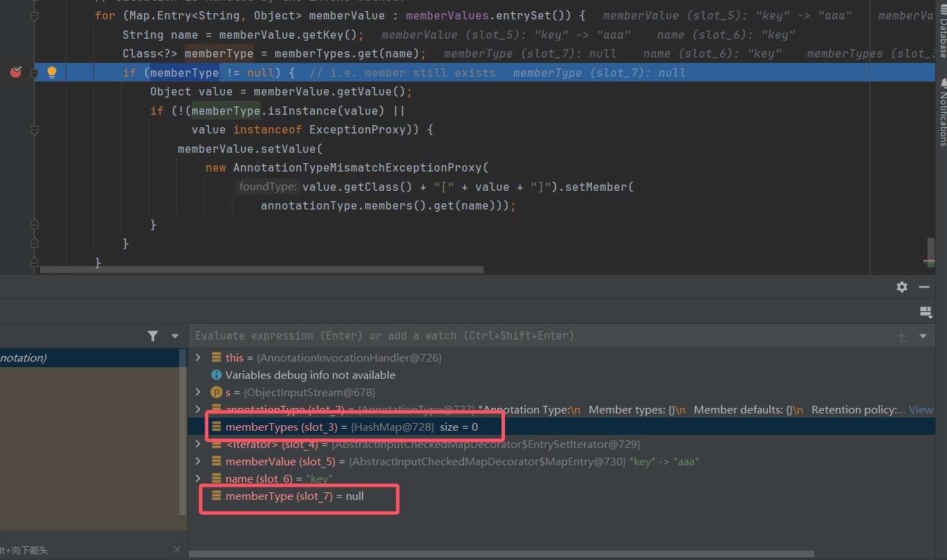This screenshot has width=947, height=560.
Task: Open the Notifications tool window tab
Action: 942,111
